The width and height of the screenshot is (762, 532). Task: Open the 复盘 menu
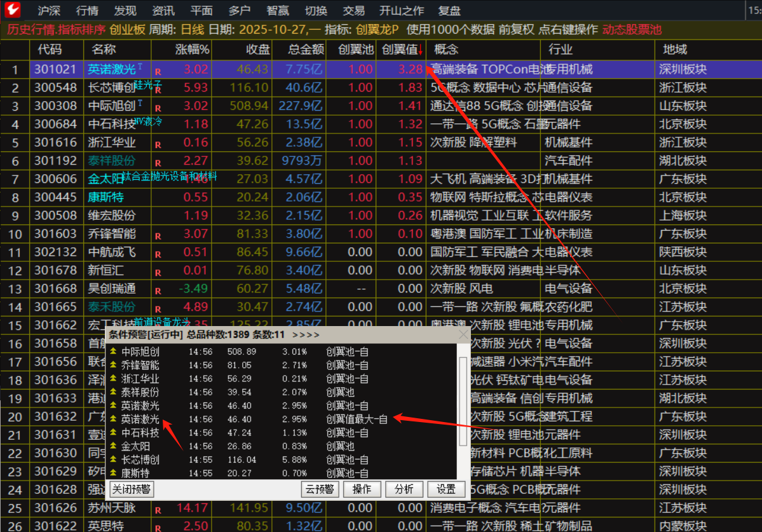449,11
